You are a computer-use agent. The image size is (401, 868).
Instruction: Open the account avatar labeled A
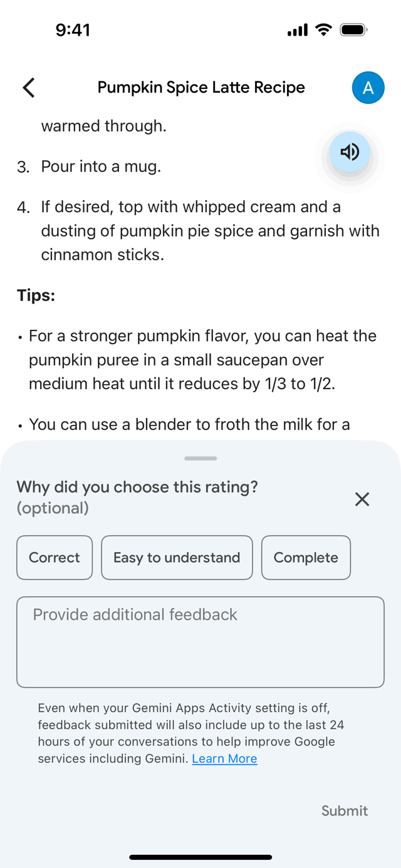[368, 88]
